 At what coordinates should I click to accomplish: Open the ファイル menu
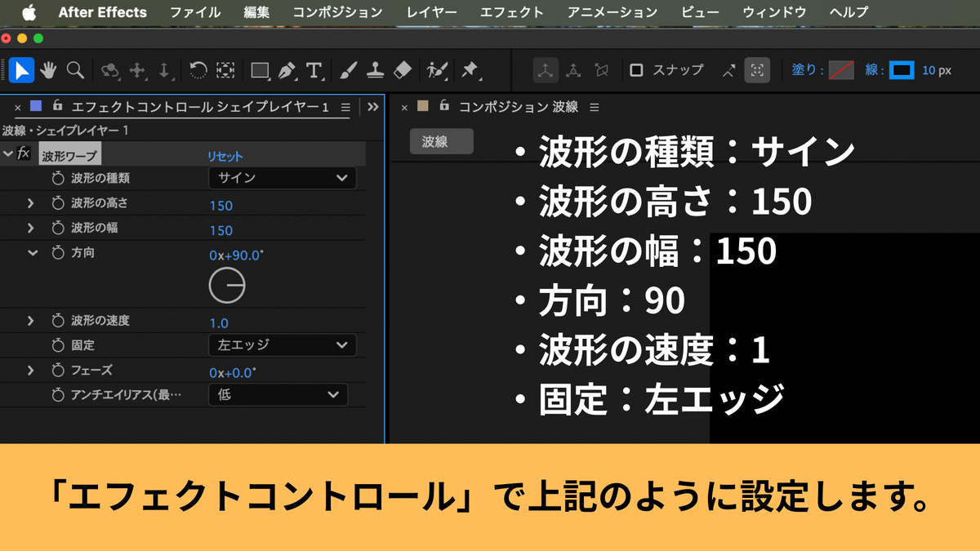pyautogui.click(x=195, y=12)
